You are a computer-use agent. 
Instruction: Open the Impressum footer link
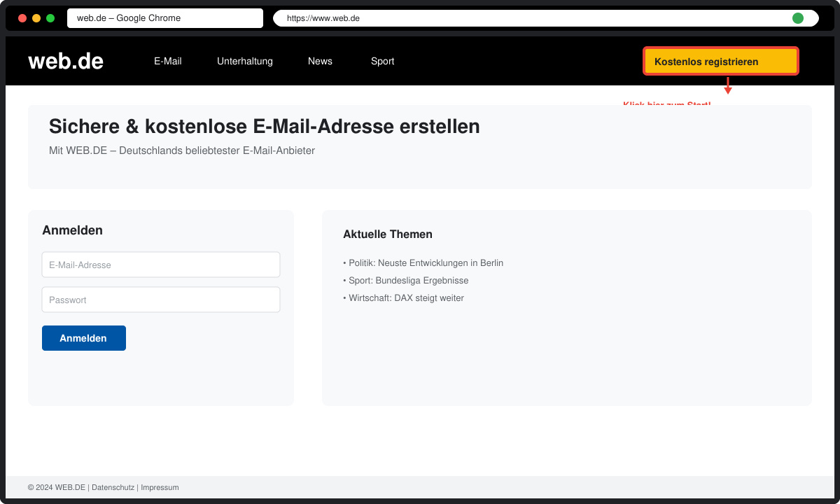[x=160, y=487]
